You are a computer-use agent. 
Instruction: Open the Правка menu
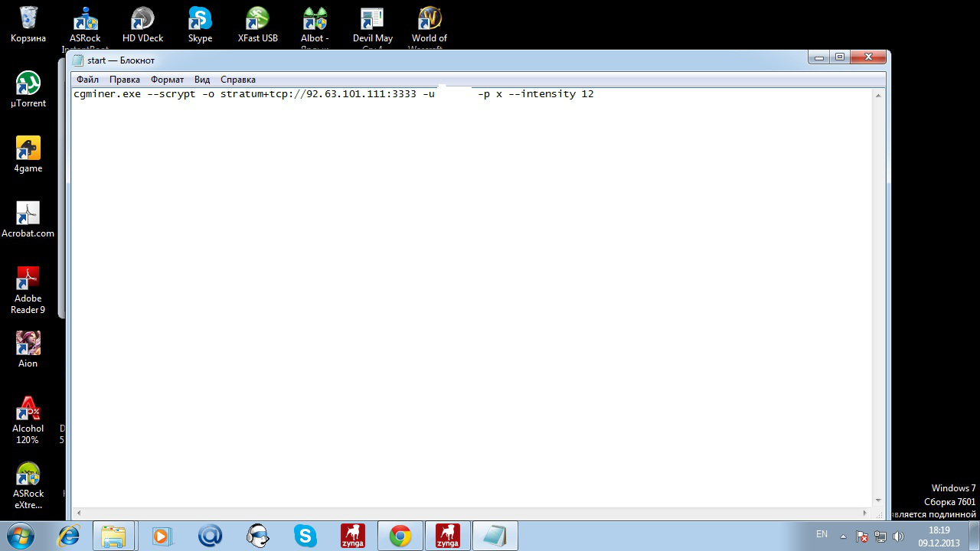124,80
